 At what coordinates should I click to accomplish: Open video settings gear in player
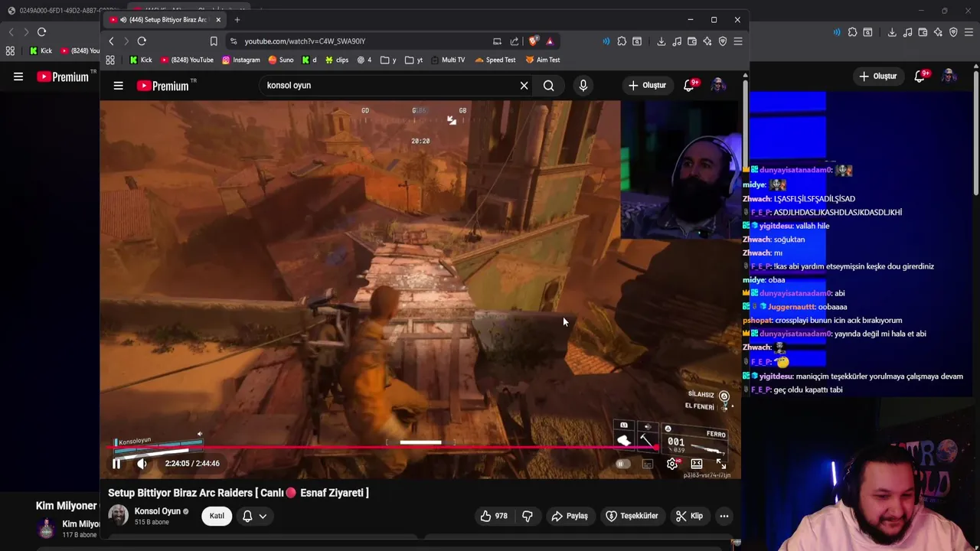[671, 464]
